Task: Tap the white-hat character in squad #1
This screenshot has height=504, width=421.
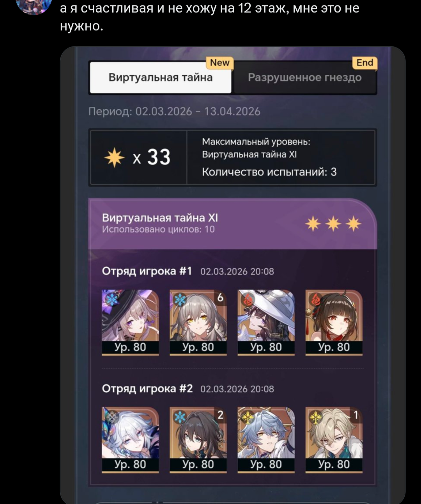Action: click(266, 322)
